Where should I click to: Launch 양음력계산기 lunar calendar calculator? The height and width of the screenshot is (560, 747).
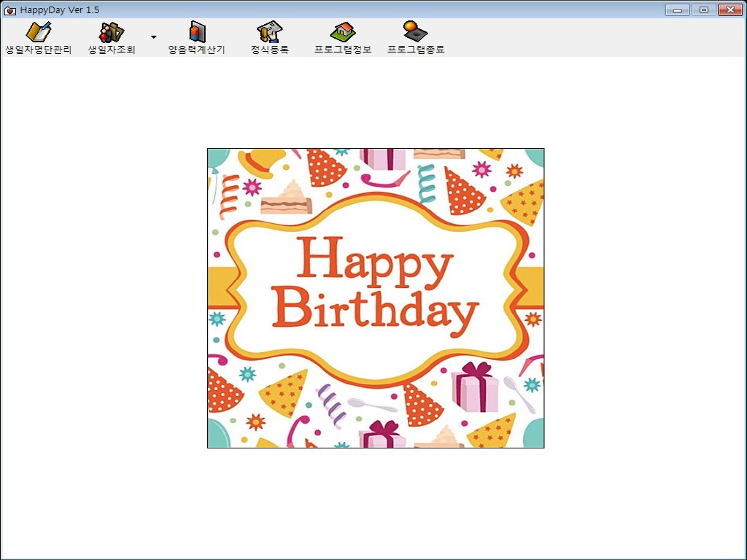point(196,38)
